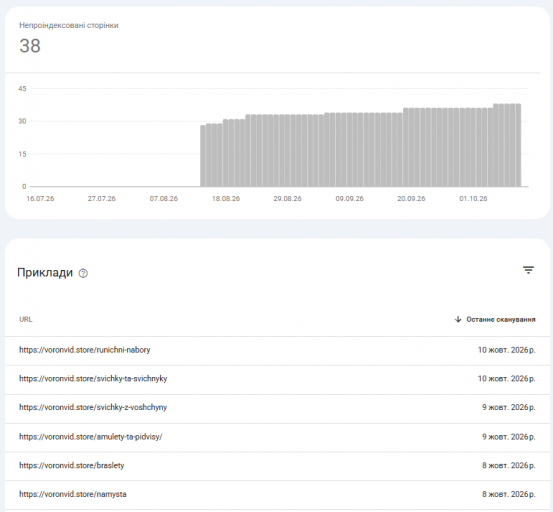Click chart x-axis label 09.09.26

(x=350, y=199)
